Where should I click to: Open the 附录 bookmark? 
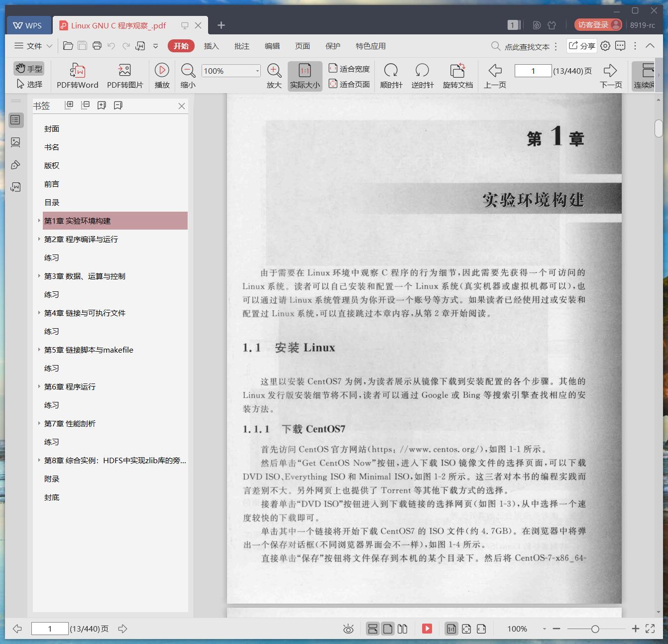(x=52, y=479)
